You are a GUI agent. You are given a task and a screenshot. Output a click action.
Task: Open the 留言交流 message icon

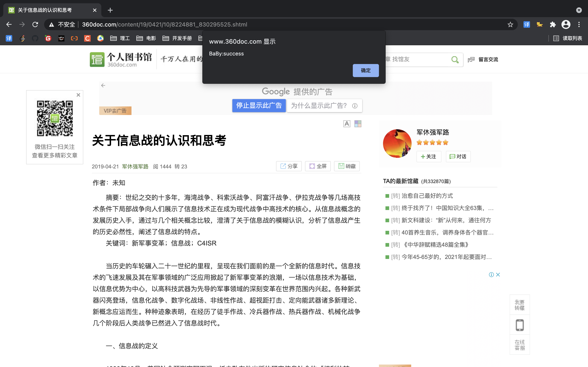coord(471,60)
